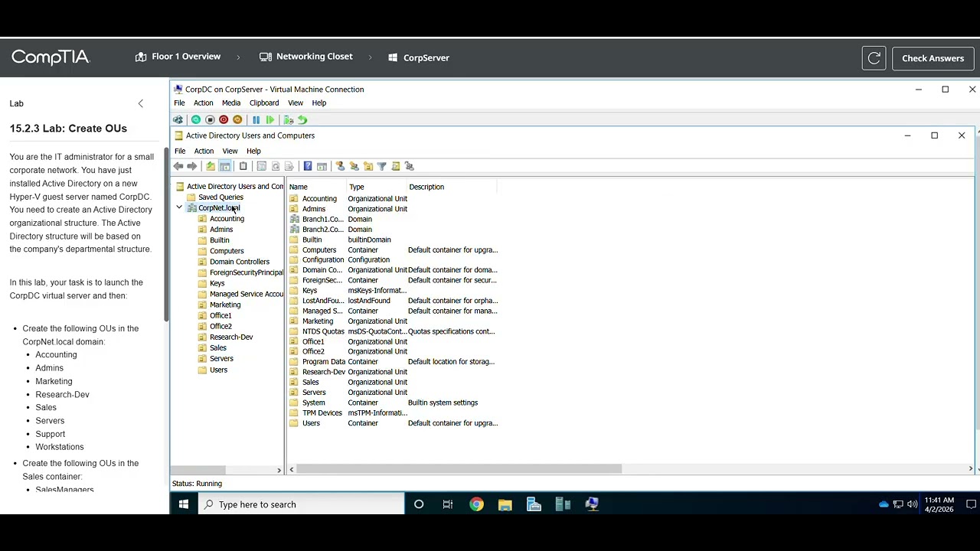Click in the Windows taskbar search box

pyautogui.click(x=302, y=504)
